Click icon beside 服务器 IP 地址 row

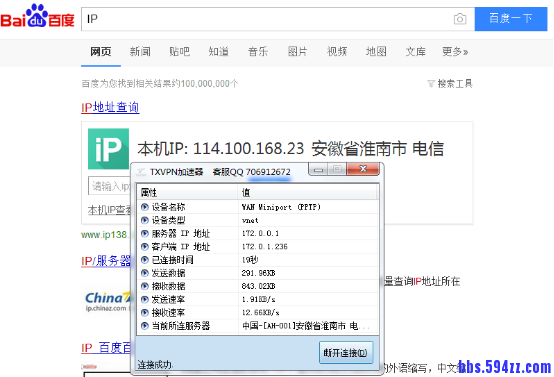[145, 234]
